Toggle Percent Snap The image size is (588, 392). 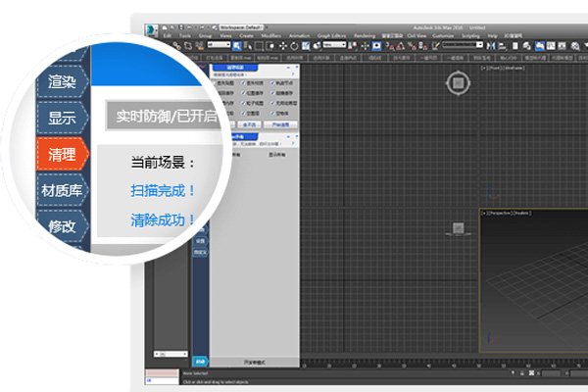(412, 45)
